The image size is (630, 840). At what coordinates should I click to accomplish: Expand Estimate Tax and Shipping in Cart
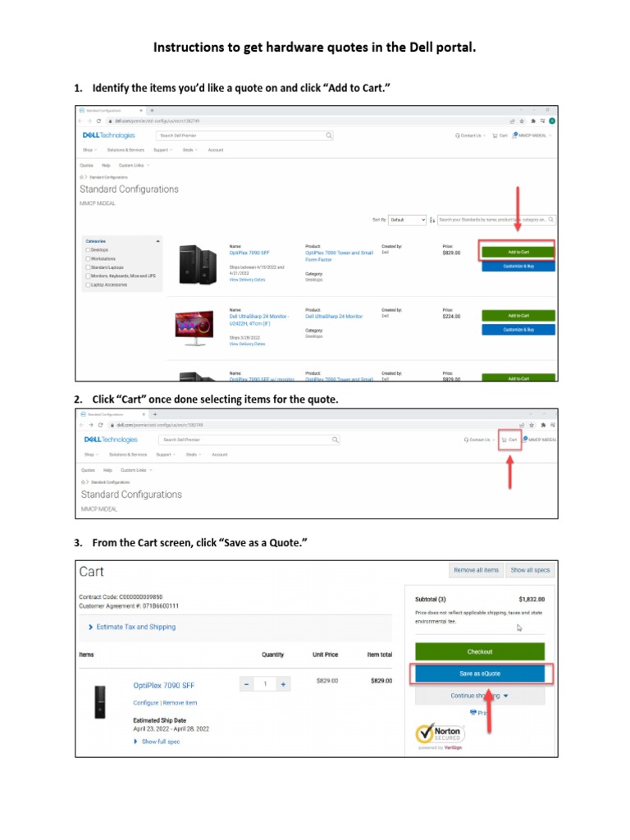click(132, 627)
